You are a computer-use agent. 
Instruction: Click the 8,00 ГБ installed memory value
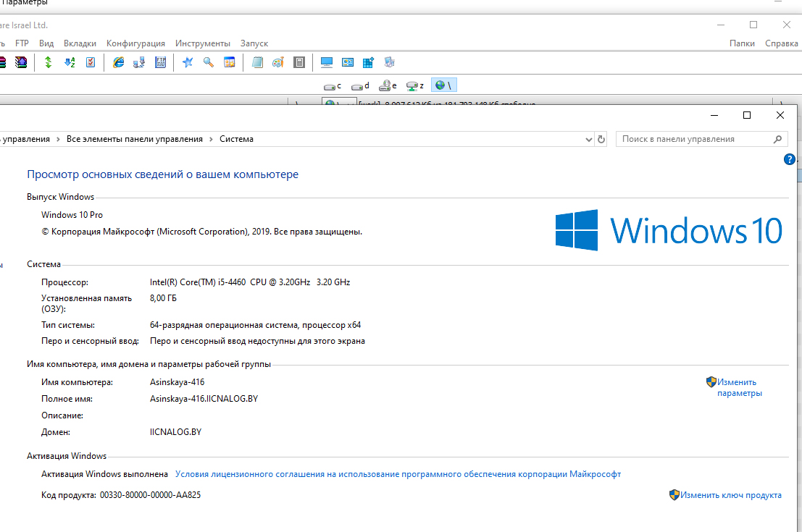pyautogui.click(x=163, y=298)
